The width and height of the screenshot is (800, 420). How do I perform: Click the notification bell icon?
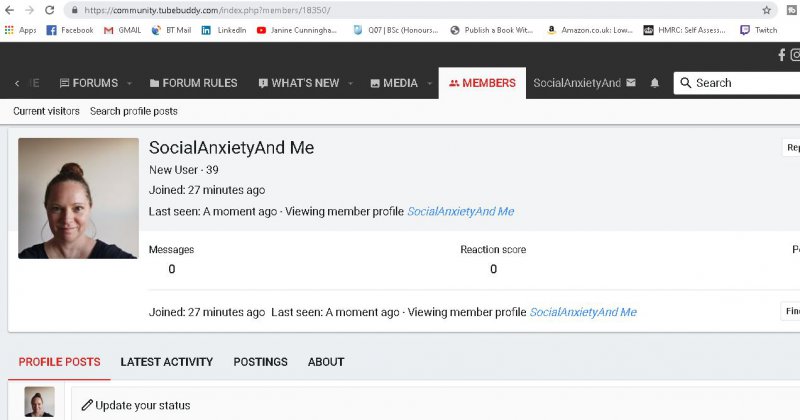pyautogui.click(x=655, y=83)
